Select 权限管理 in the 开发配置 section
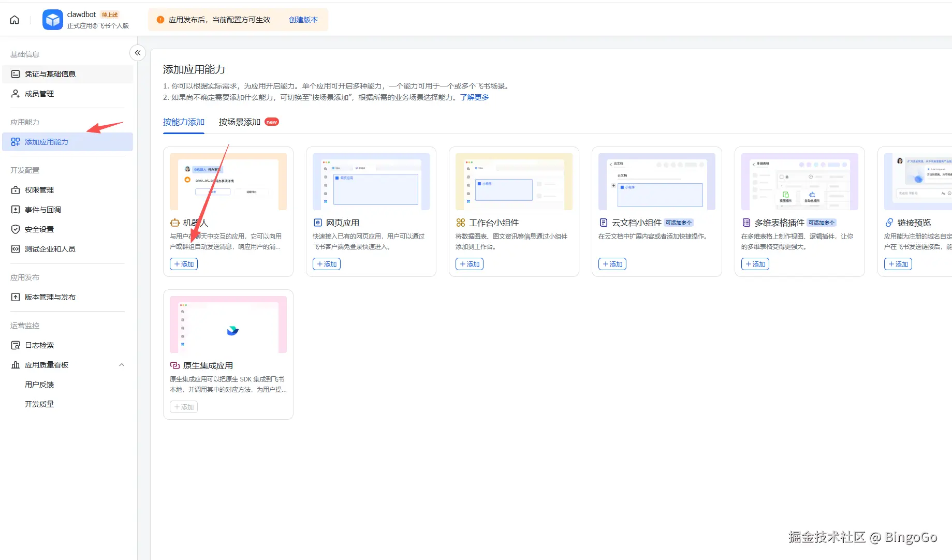This screenshot has width=952, height=560. click(x=40, y=189)
